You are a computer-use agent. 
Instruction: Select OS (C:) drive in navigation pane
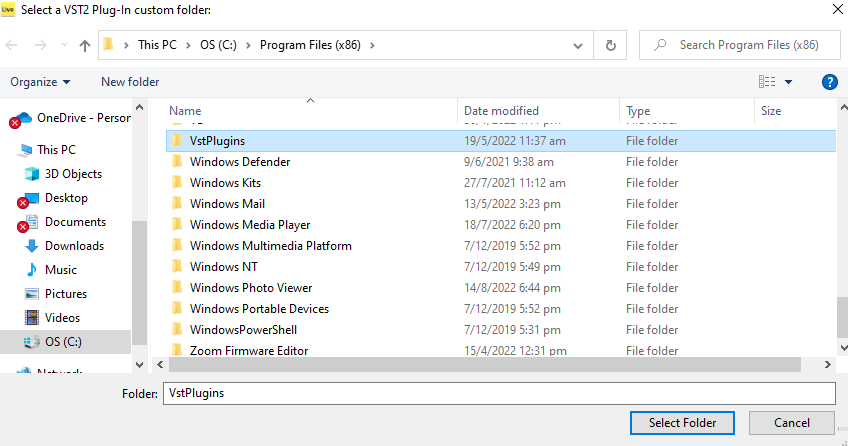click(65, 342)
